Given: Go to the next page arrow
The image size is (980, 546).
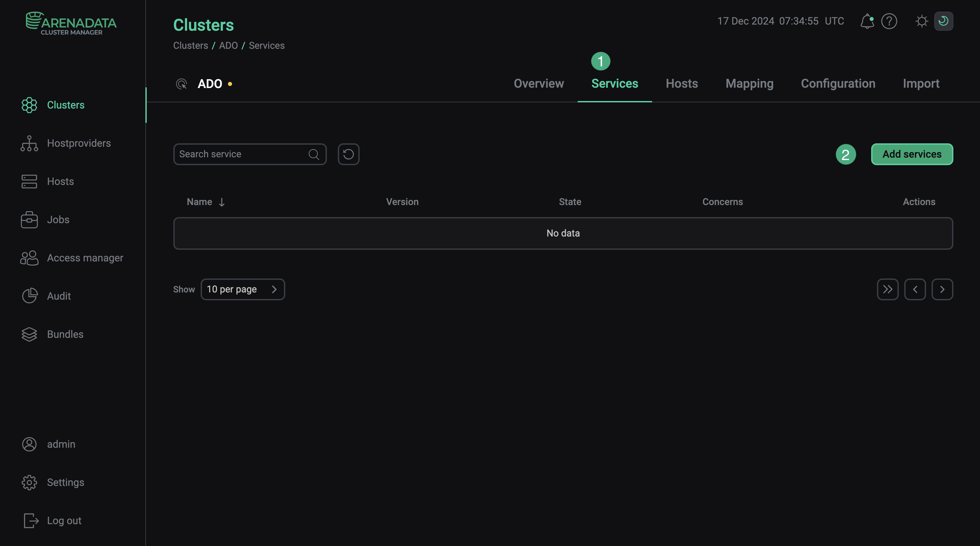Looking at the screenshot, I should (942, 289).
